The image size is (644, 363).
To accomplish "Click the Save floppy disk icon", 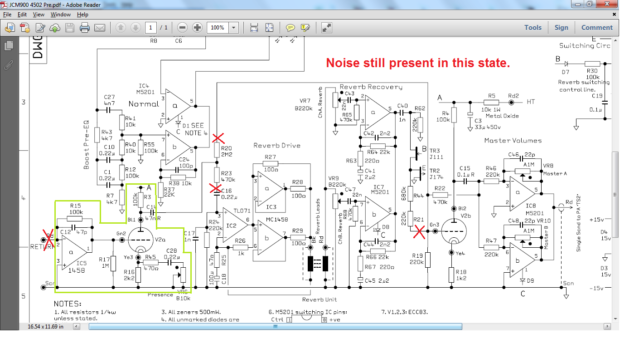I will pos(69,28).
